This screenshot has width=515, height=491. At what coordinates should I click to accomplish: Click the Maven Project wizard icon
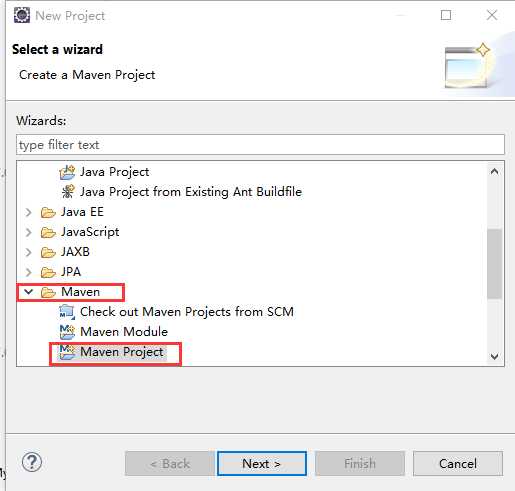pos(67,352)
